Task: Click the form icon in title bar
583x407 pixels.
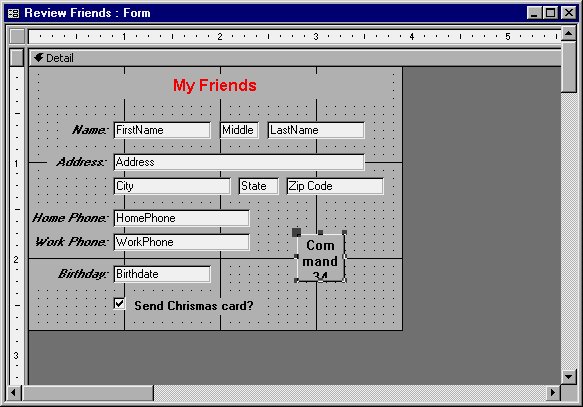Action: tap(13, 13)
